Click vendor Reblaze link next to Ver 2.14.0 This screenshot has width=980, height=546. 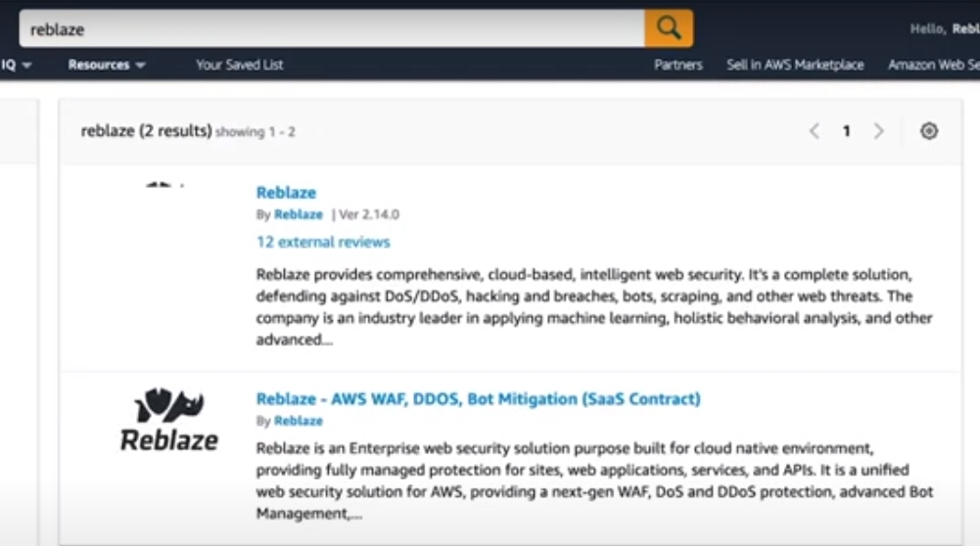pos(299,215)
